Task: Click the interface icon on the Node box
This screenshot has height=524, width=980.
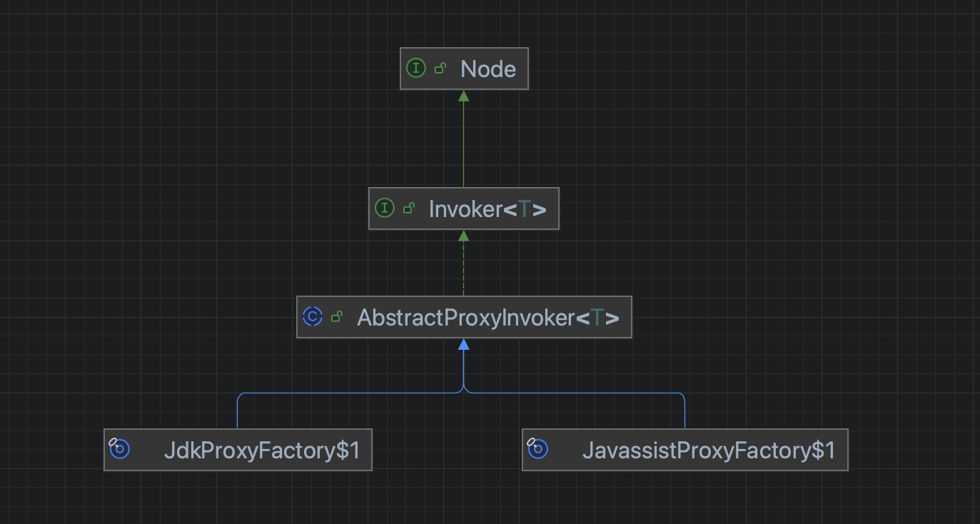Action: pyautogui.click(x=416, y=69)
